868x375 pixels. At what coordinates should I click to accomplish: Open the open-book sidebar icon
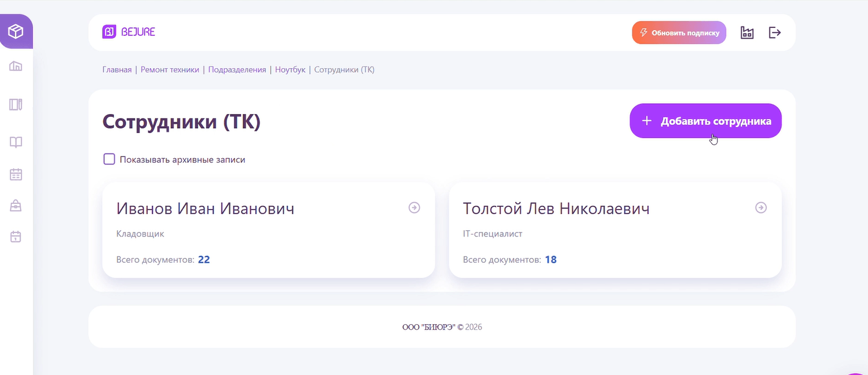[x=16, y=143]
